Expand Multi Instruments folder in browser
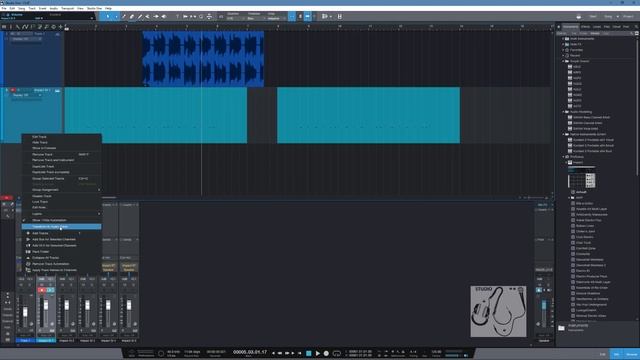 click(563, 39)
